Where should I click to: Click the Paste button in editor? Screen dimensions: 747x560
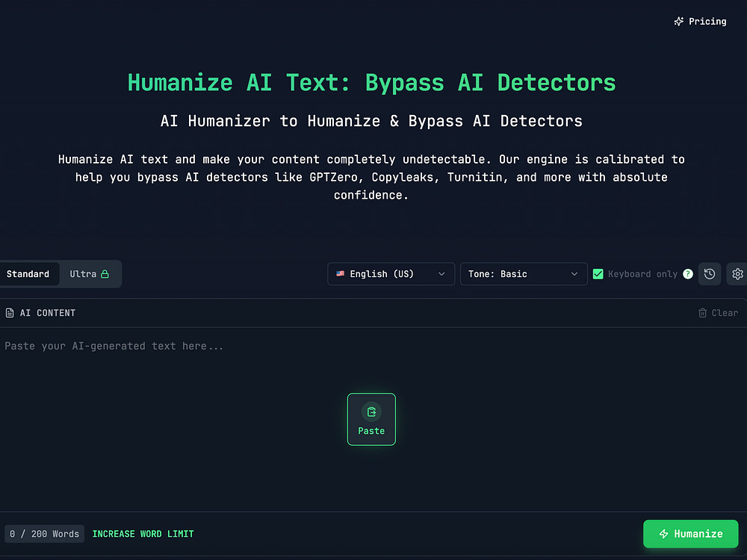click(x=371, y=419)
